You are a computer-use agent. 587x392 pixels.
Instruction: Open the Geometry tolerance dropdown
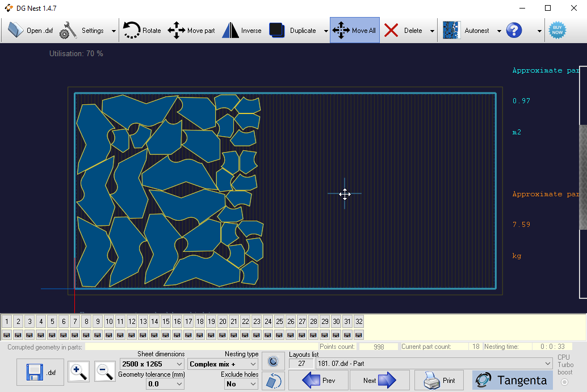coord(165,383)
